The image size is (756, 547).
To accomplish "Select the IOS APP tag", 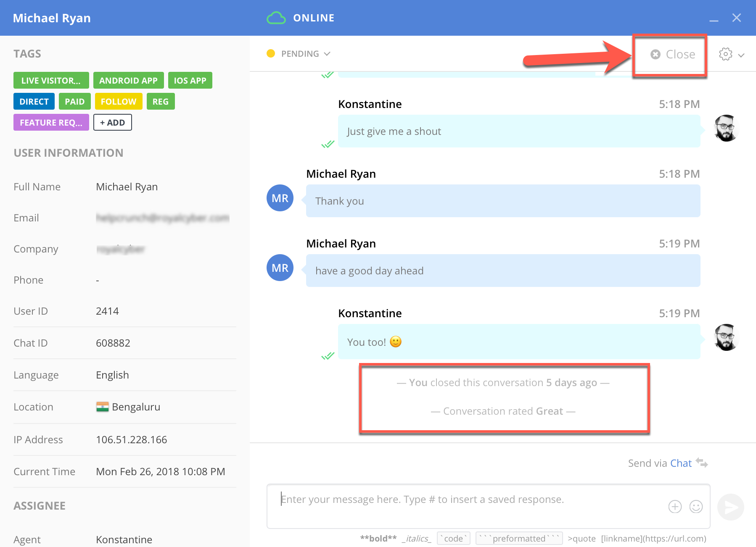I will (x=190, y=80).
